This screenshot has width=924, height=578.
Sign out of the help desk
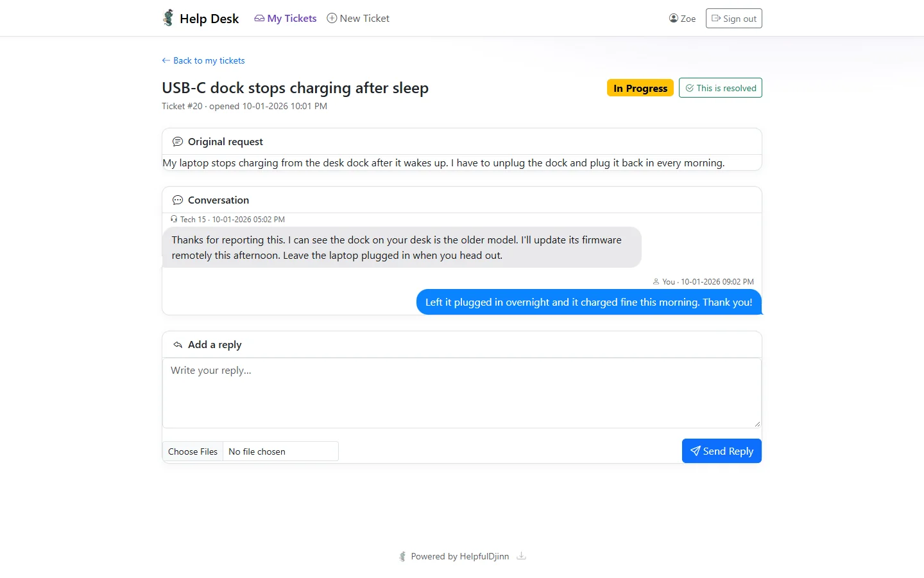734,19
